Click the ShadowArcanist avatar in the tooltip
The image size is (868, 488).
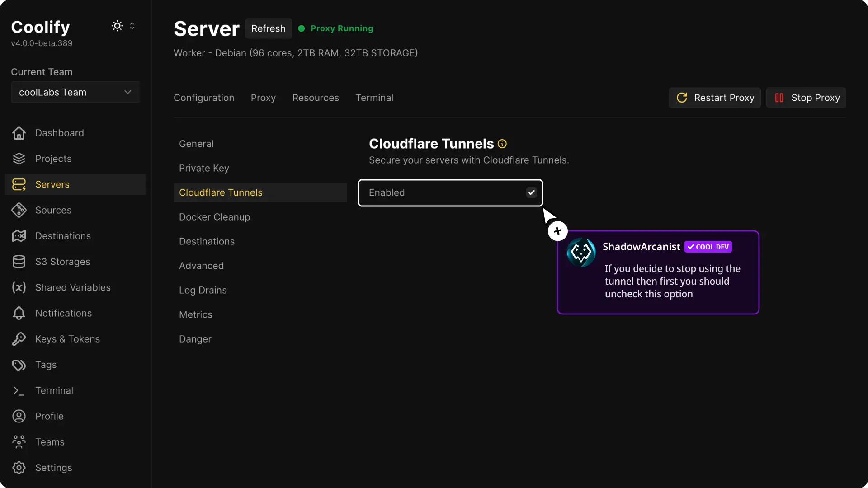click(x=581, y=252)
